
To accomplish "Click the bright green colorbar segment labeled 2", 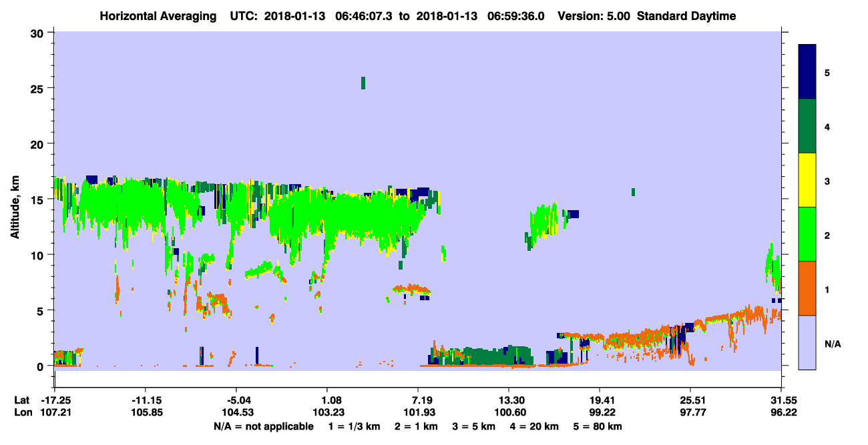I will point(807,234).
